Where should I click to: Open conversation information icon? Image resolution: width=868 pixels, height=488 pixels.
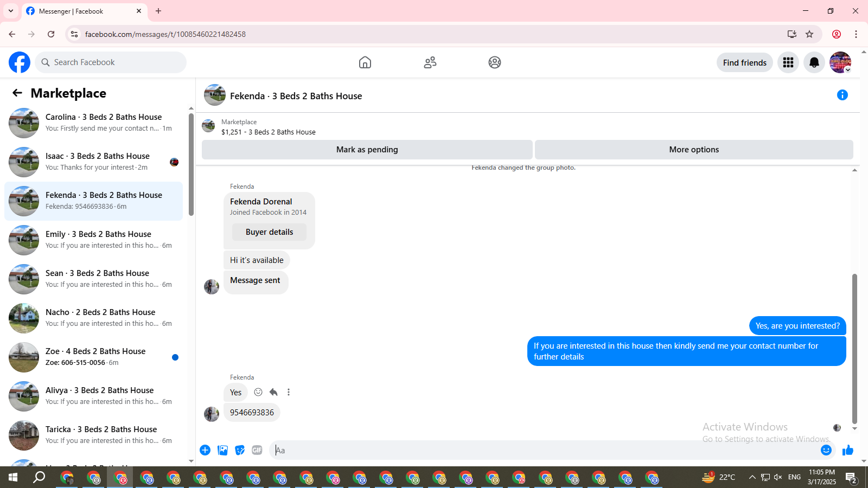(843, 95)
